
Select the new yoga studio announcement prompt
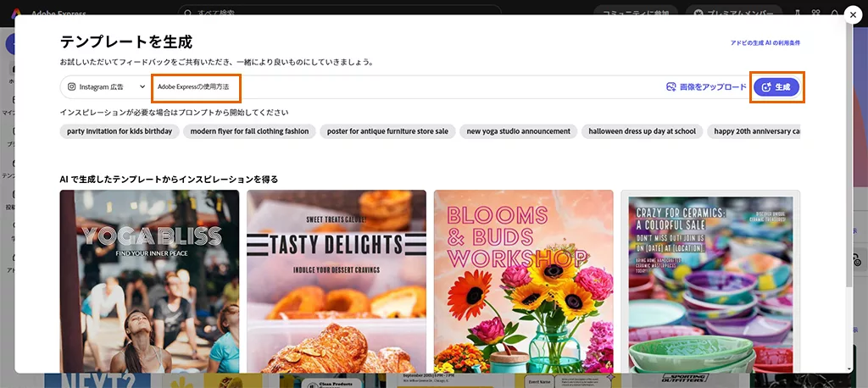(518, 131)
